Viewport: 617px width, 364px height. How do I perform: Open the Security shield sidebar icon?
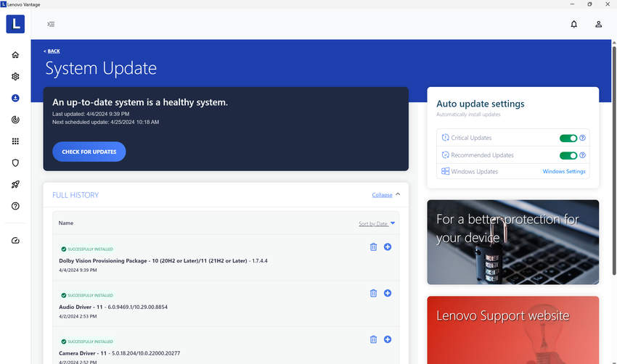tap(15, 163)
